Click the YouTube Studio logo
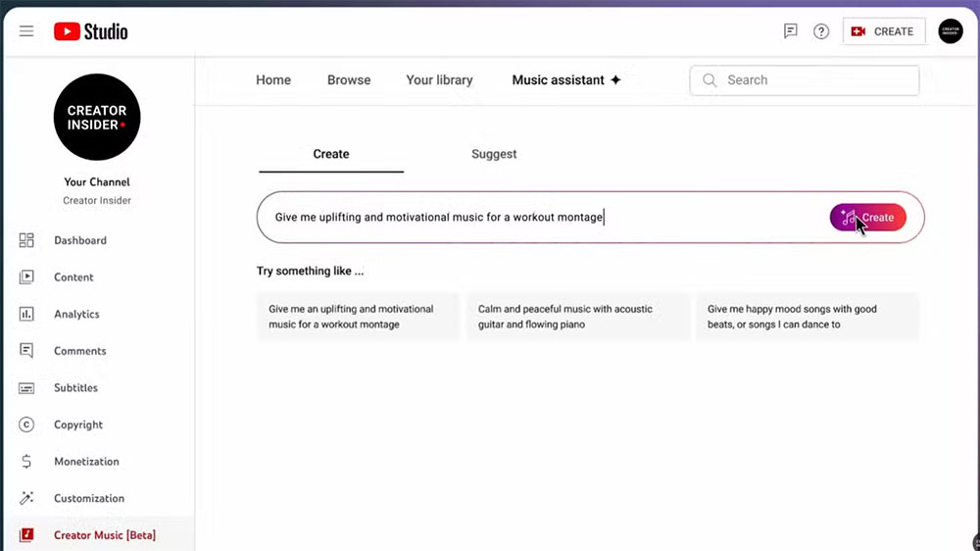 click(x=90, y=31)
